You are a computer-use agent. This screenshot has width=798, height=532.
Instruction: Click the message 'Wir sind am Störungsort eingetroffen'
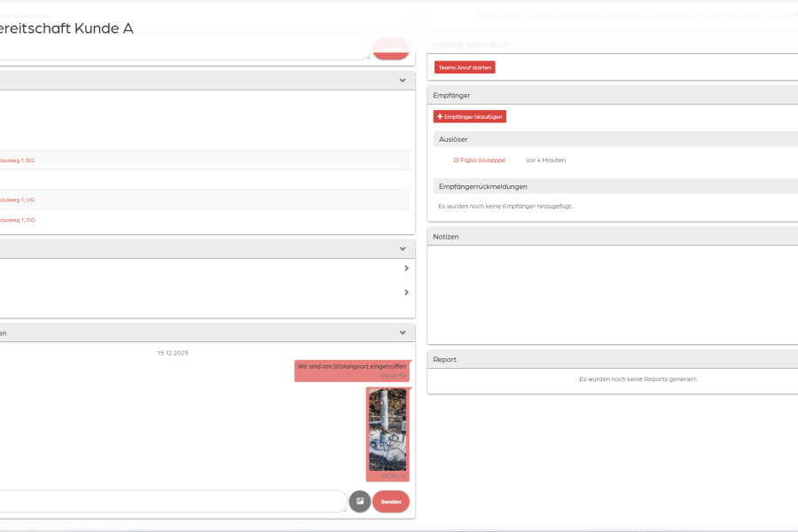352,366
